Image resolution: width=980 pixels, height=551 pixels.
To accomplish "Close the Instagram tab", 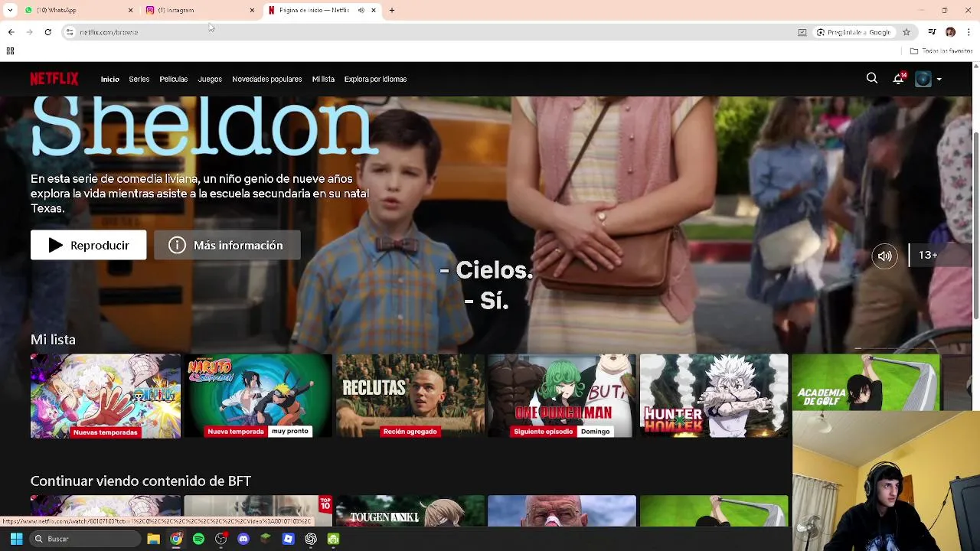I will (x=252, y=10).
